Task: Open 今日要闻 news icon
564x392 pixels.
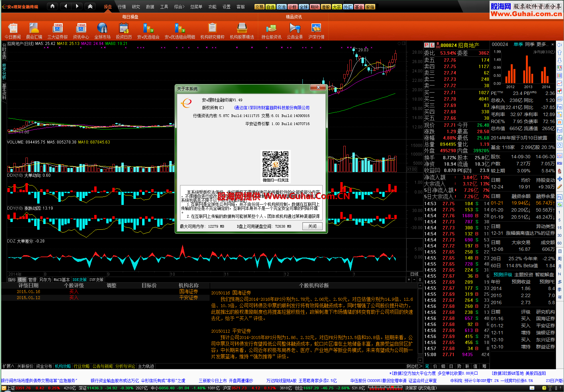Action: [x=12, y=31]
